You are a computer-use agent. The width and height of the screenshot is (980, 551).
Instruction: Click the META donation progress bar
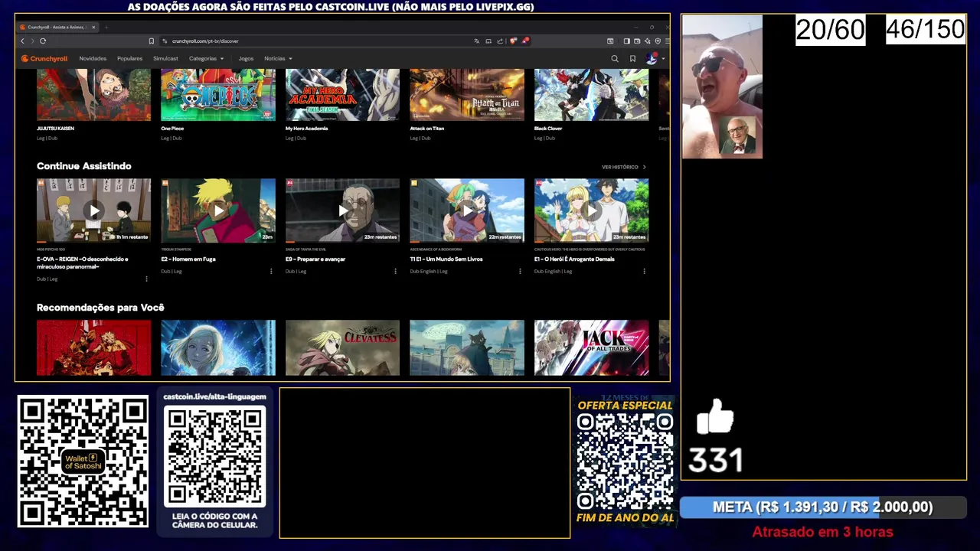pyautogui.click(x=823, y=507)
